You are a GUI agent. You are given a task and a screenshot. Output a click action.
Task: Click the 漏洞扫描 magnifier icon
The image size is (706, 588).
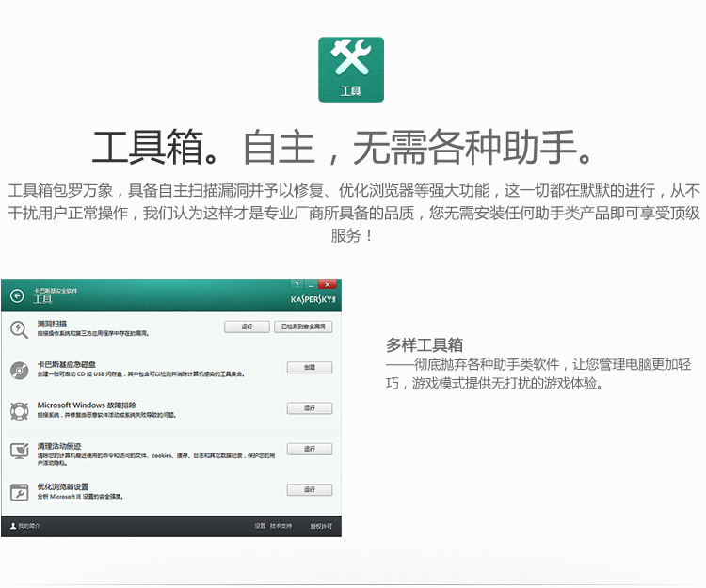pyautogui.click(x=19, y=328)
